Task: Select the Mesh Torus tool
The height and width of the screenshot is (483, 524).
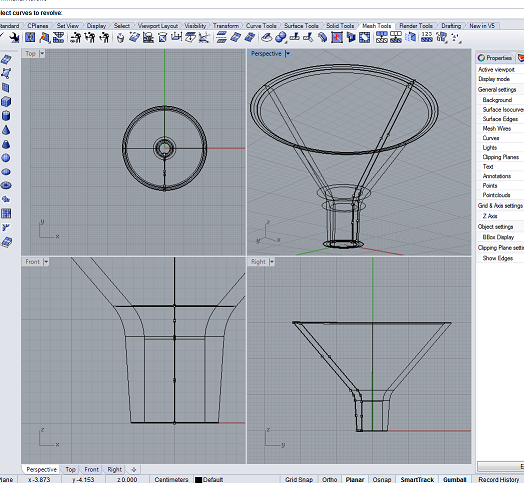Action: pos(6,185)
